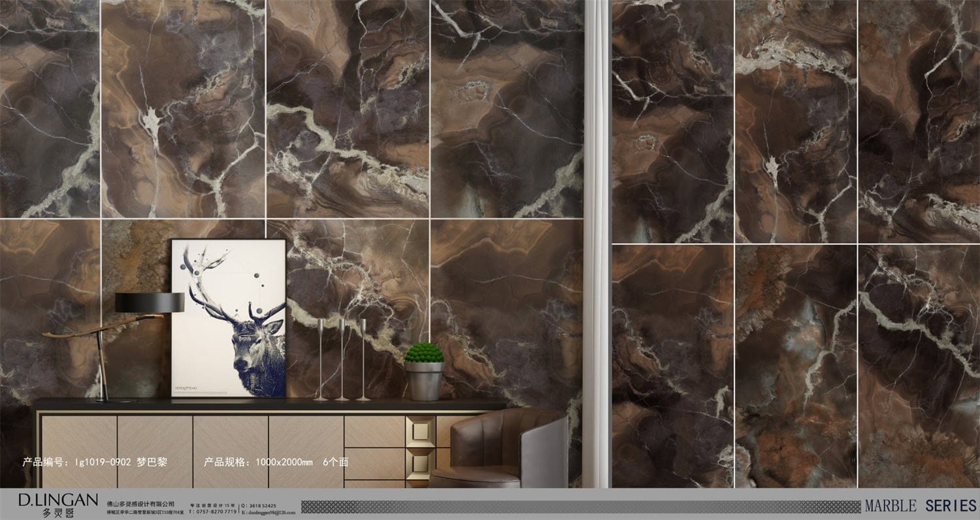Click the company name text in footer
This screenshot has height=520, width=980.
(x=140, y=505)
